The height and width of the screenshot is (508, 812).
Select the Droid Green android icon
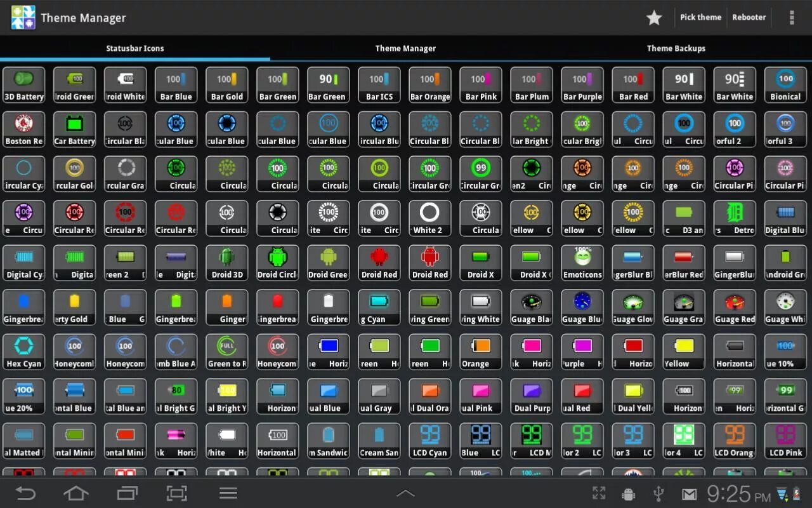tap(329, 263)
